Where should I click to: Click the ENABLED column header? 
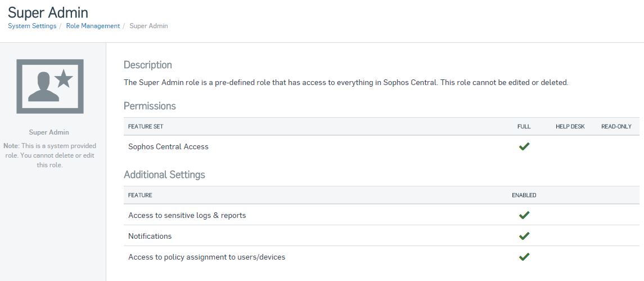click(x=524, y=195)
